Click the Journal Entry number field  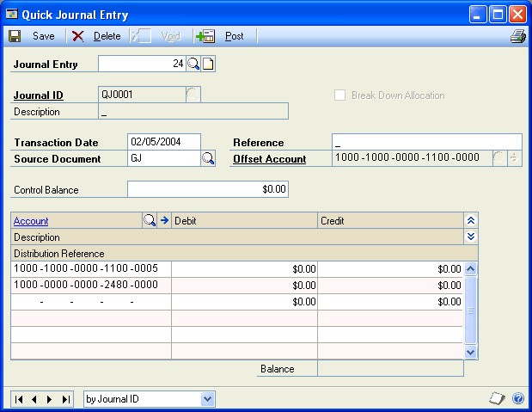142,64
